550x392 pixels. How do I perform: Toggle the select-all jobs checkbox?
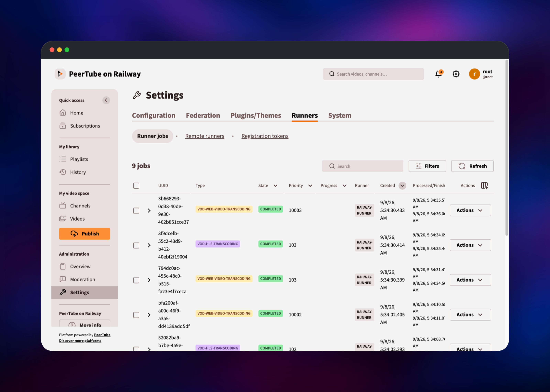coord(136,186)
